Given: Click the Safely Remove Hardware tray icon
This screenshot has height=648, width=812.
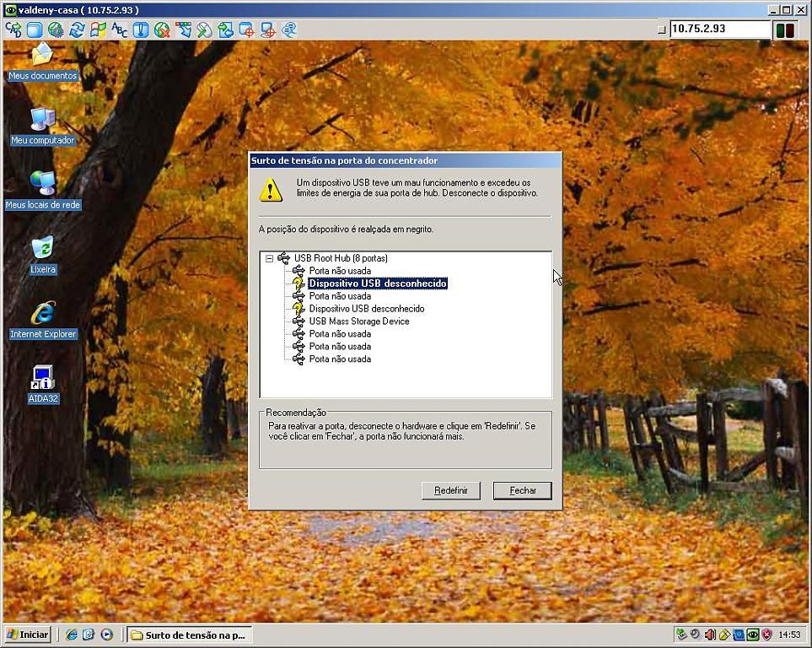Looking at the screenshot, I should click(x=681, y=634).
